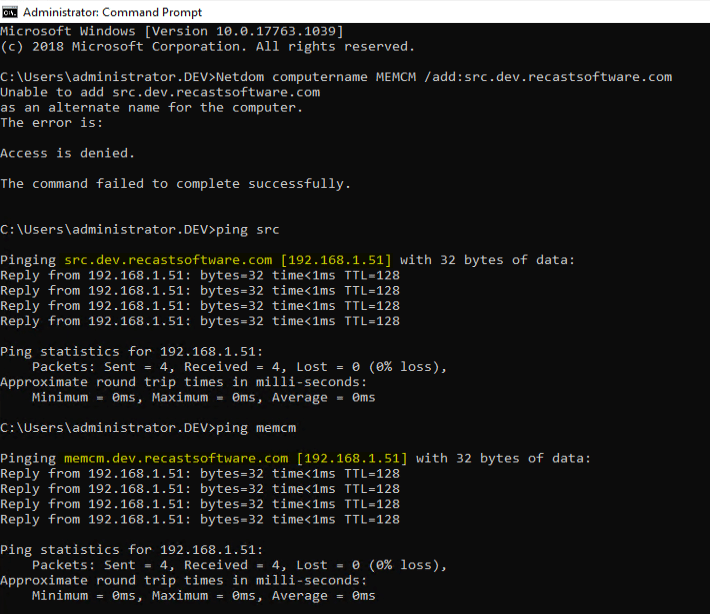Click the Microsoft Windows version line

pyautogui.click(x=172, y=31)
